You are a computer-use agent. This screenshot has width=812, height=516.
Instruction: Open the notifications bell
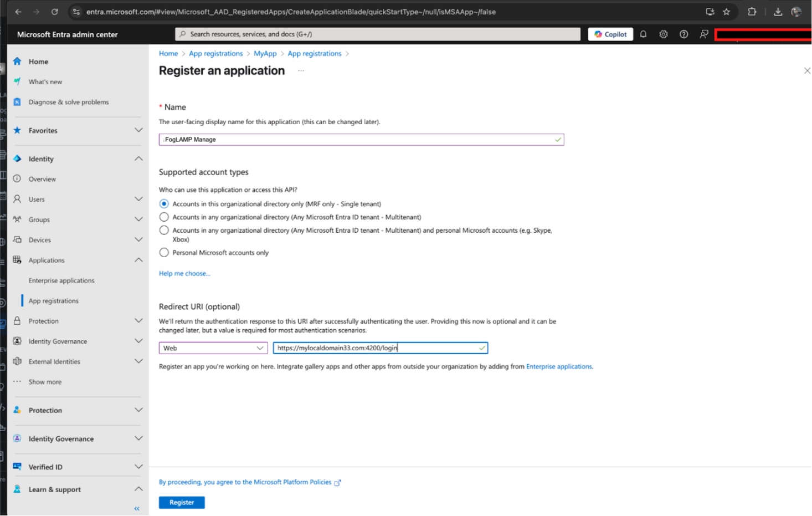pos(643,34)
